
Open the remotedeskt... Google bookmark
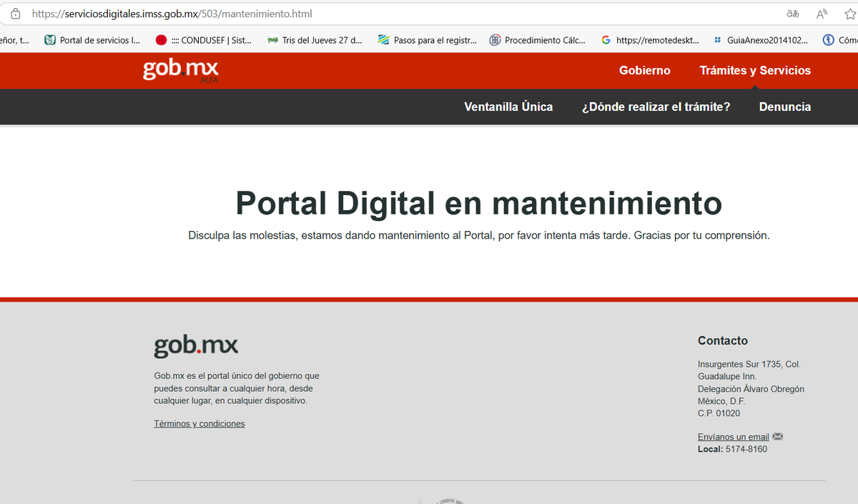(x=650, y=40)
